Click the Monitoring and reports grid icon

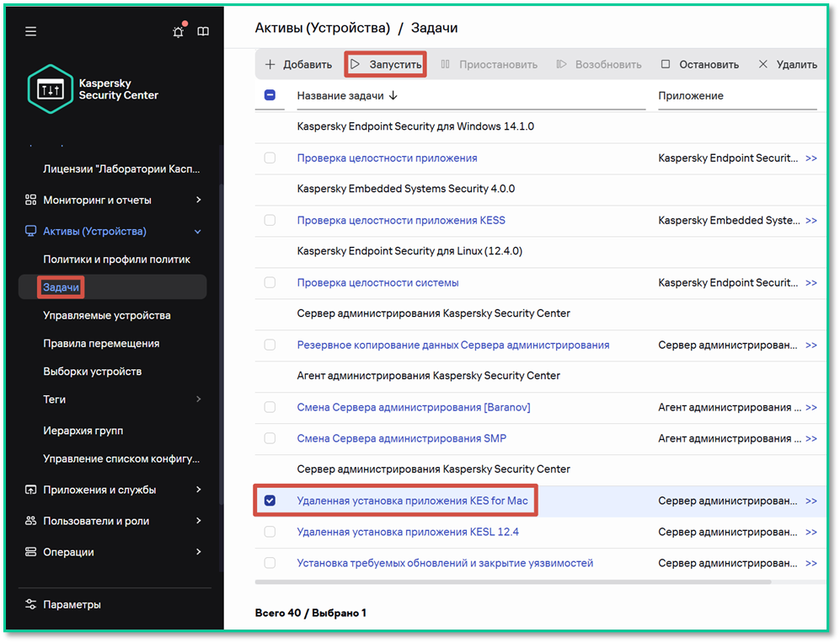30,200
